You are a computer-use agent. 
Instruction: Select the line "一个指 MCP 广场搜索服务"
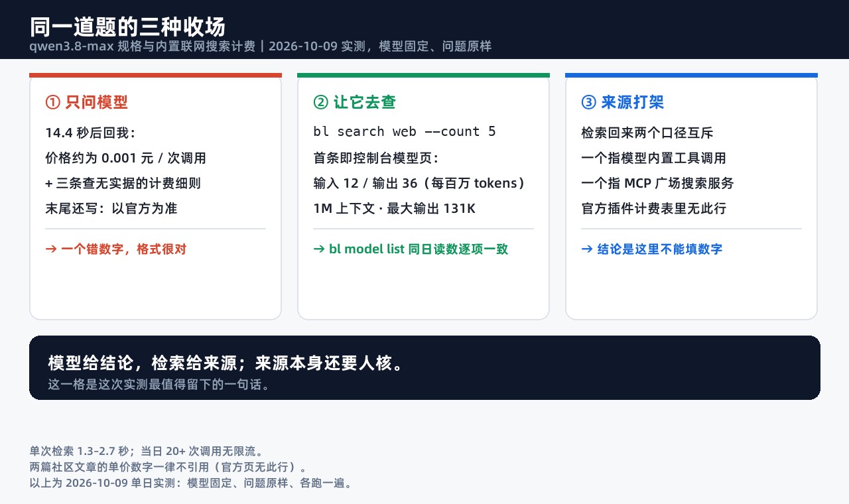pyautogui.click(x=657, y=183)
